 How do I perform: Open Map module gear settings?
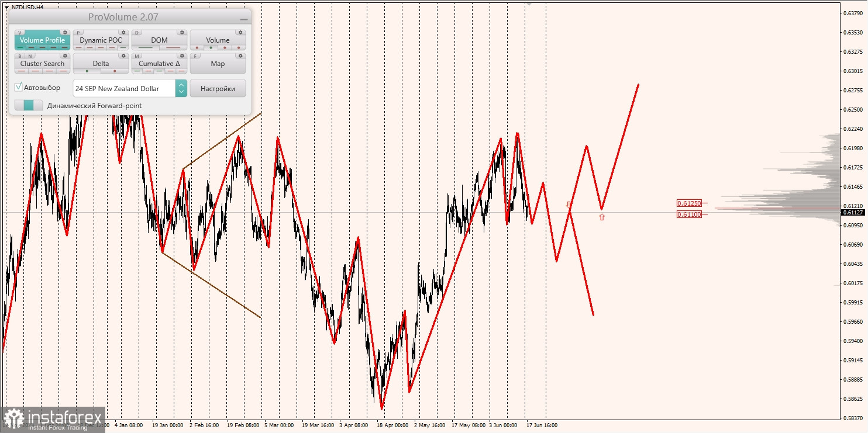[x=240, y=56]
